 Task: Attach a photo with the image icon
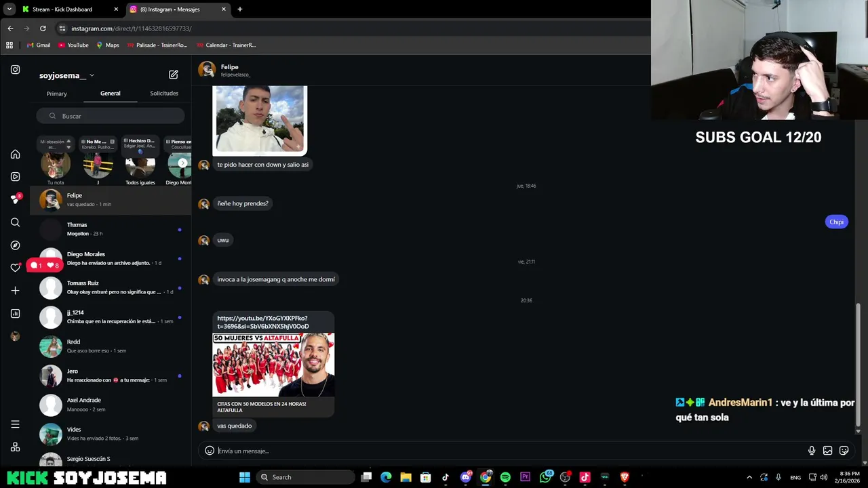[827, 451]
